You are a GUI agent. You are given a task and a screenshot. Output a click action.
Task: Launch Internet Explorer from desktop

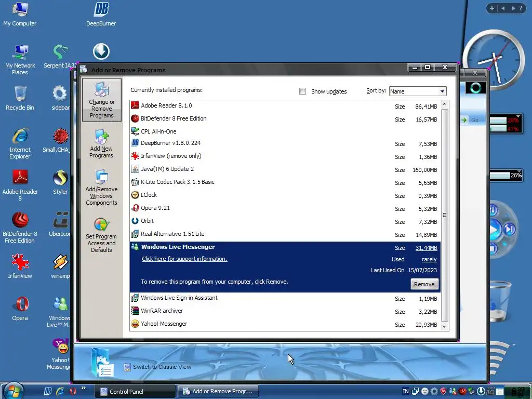point(20,143)
